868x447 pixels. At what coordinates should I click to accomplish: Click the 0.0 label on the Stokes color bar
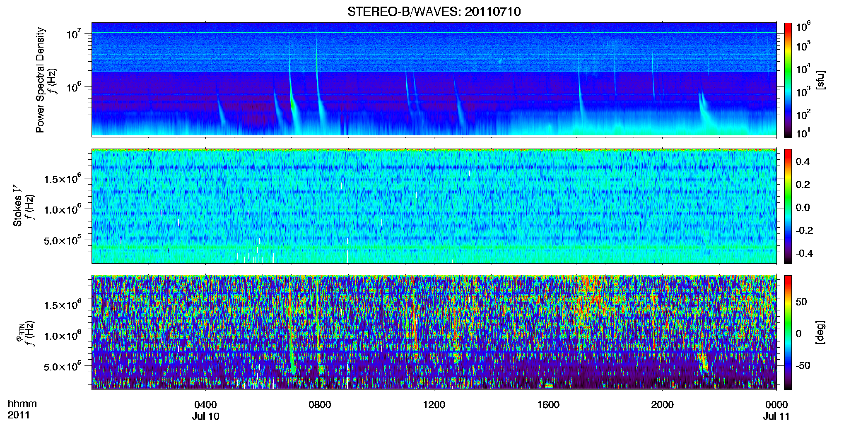[803, 207]
